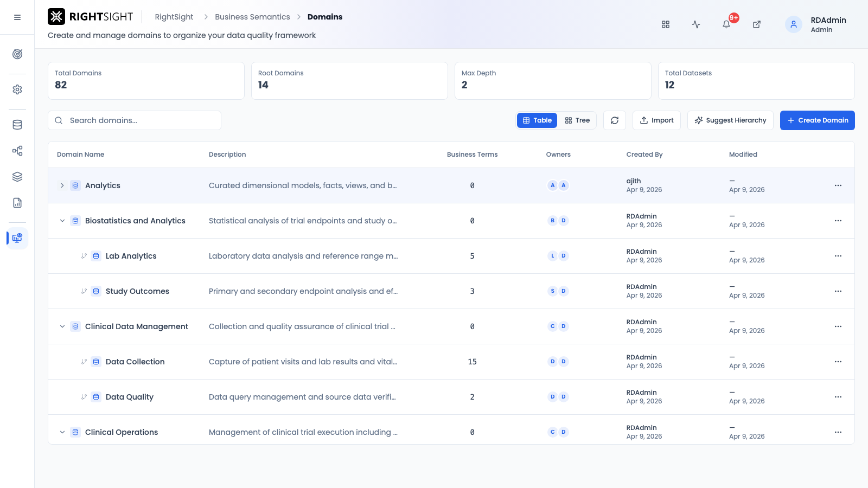The width and height of the screenshot is (868, 488).
Task: Open the database icon in sidebar
Action: pyautogui.click(x=17, y=125)
